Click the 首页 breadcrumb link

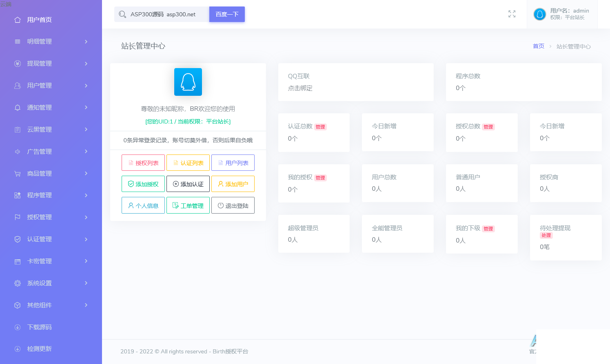click(x=538, y=46)
